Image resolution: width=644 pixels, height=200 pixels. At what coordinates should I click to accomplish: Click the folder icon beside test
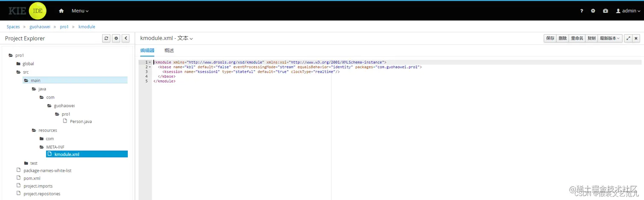click(x=26, y=163)
